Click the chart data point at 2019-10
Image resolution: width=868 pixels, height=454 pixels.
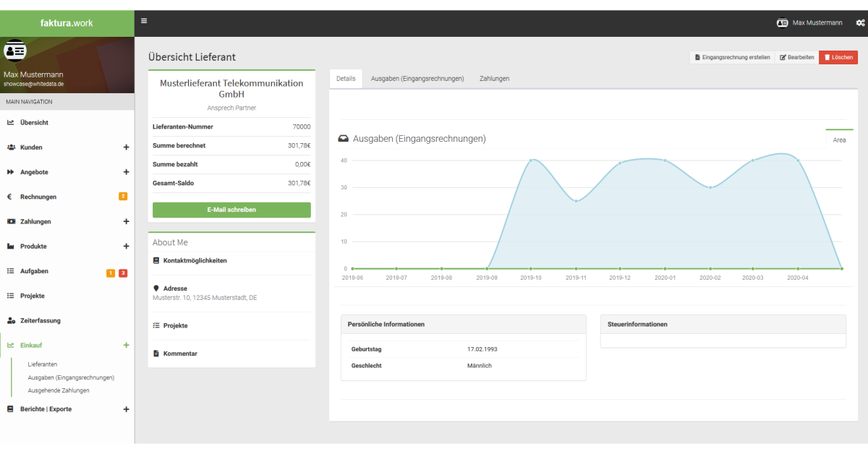click(531, 160)
